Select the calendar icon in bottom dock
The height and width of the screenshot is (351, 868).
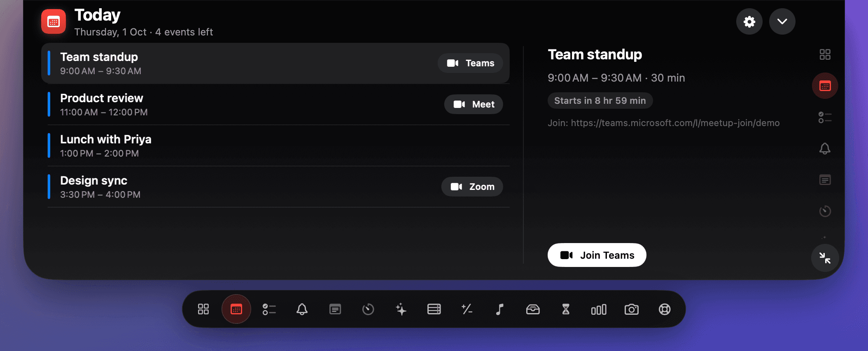(x=236, y=309)
